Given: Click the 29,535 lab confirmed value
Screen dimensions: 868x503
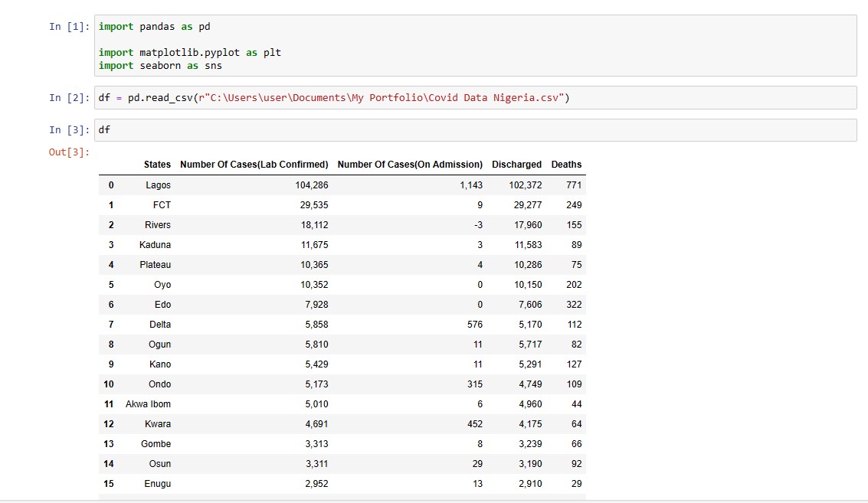Looking at the screenshot, I should tap(314, 205).
